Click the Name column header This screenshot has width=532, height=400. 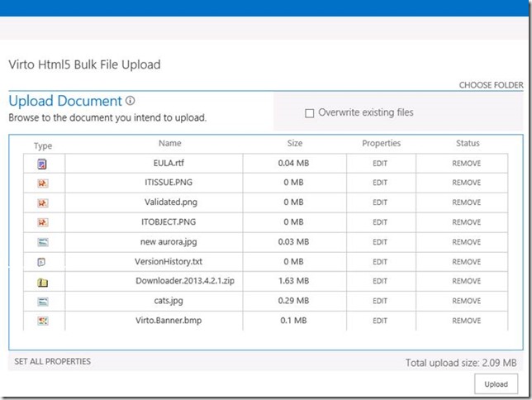point(169,144)
